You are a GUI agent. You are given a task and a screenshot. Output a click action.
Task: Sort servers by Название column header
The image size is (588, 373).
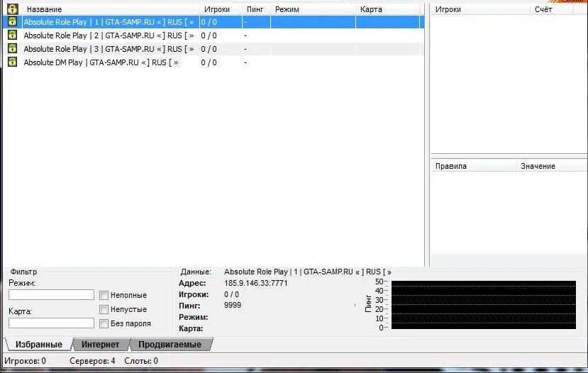111,9
